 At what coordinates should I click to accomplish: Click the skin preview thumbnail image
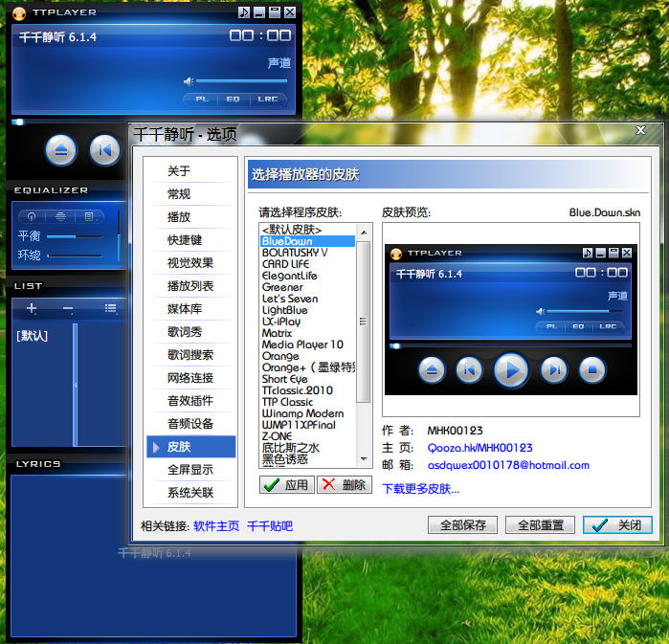[511, 320]
